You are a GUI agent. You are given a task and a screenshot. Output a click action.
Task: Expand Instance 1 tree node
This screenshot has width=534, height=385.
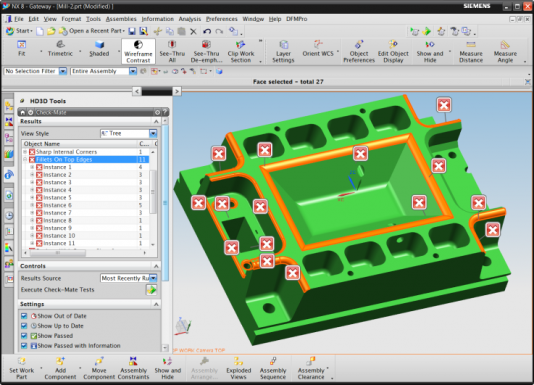32,167
